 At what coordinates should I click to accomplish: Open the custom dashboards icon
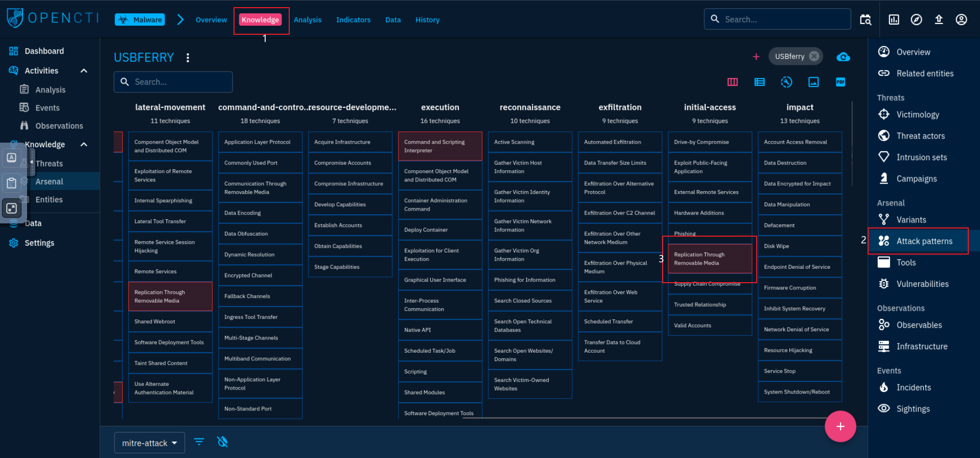coord(894,19)
